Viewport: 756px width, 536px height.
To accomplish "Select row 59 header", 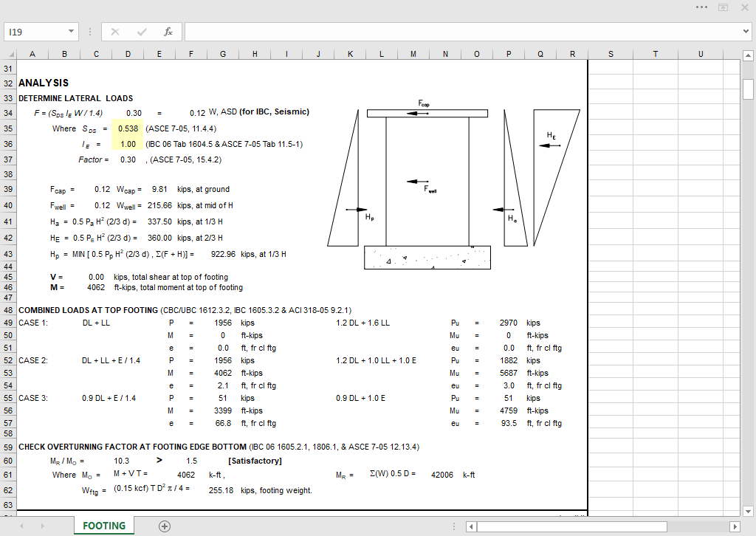I will point(8,447).
